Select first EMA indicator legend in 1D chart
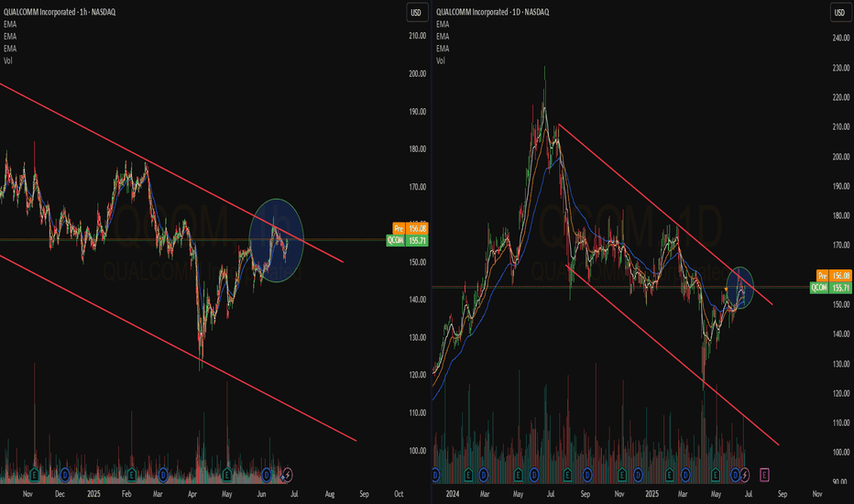This screenshot has width=854, height=504. [x=443, y=25]
